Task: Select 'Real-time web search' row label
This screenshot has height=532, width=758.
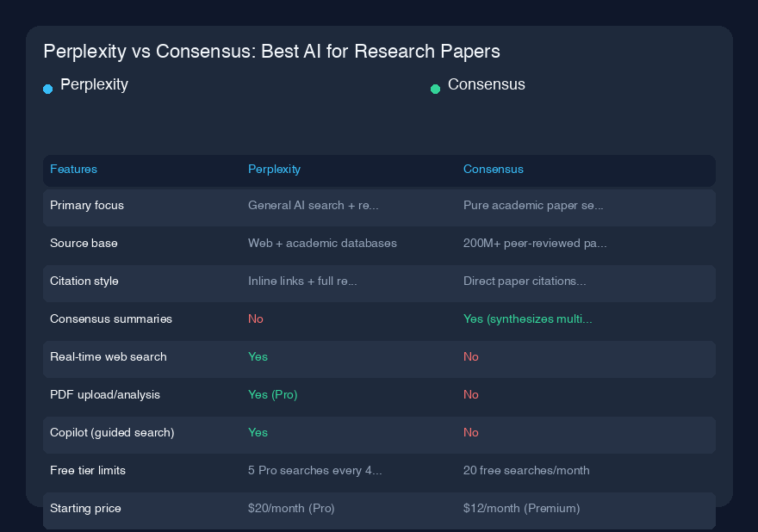Action: (x=109, y=356)
